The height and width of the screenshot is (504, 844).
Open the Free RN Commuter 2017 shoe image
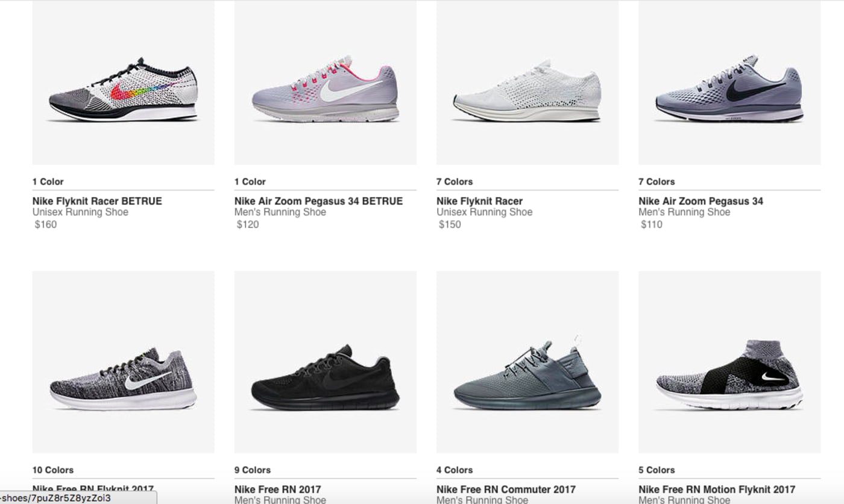coord(527,378)
